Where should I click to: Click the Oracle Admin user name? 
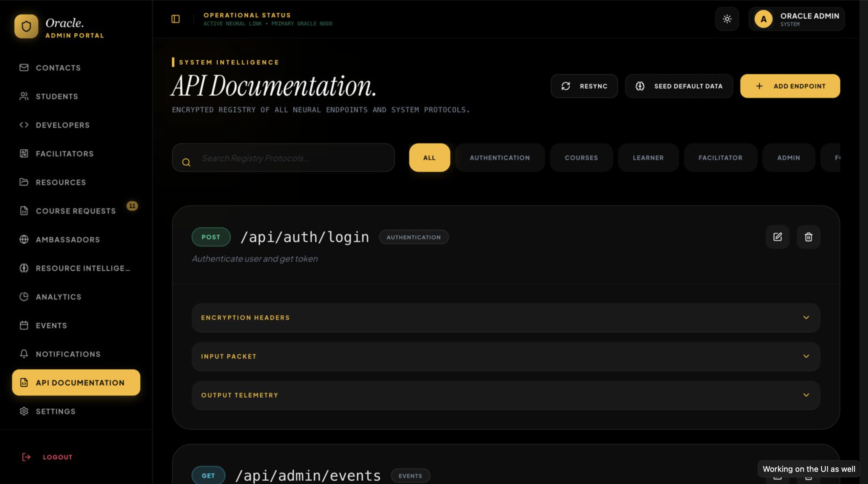(x=809, y=16)
